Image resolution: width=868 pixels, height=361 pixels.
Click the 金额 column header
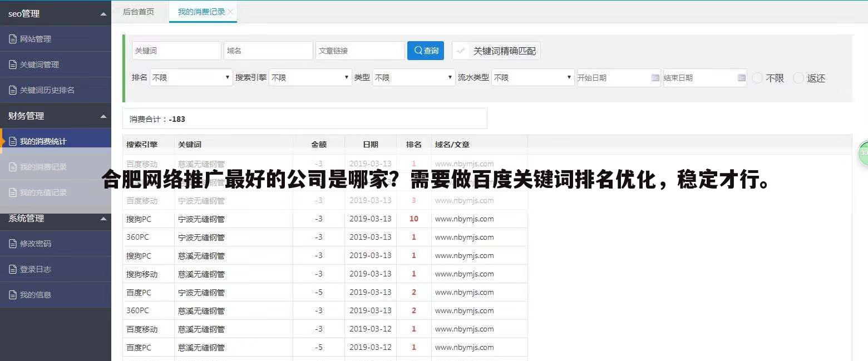(x=319, y=145)
